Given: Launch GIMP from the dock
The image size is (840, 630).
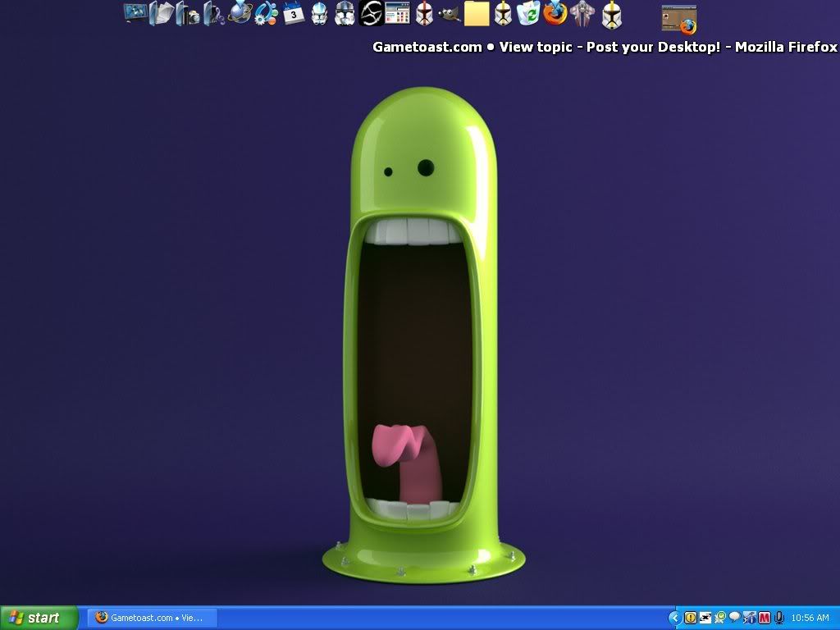Looking at the screenshot, I should pos(450,14).
